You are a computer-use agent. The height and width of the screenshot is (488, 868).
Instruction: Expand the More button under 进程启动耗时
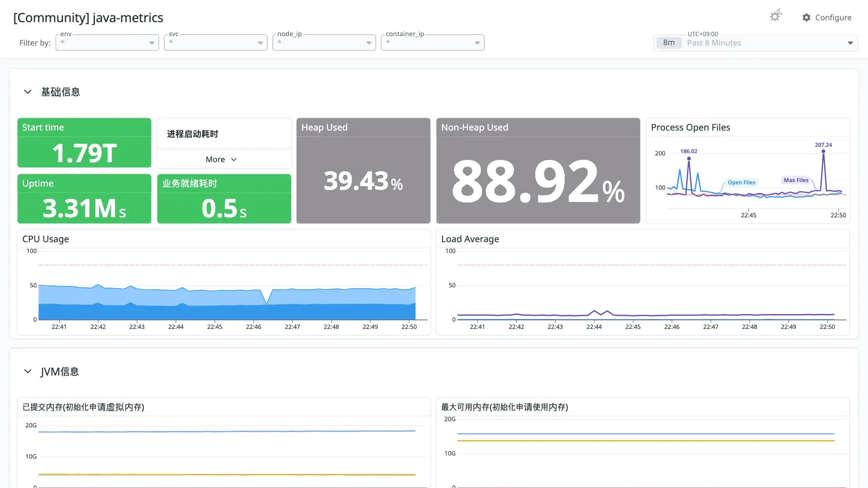pos(221,160)
